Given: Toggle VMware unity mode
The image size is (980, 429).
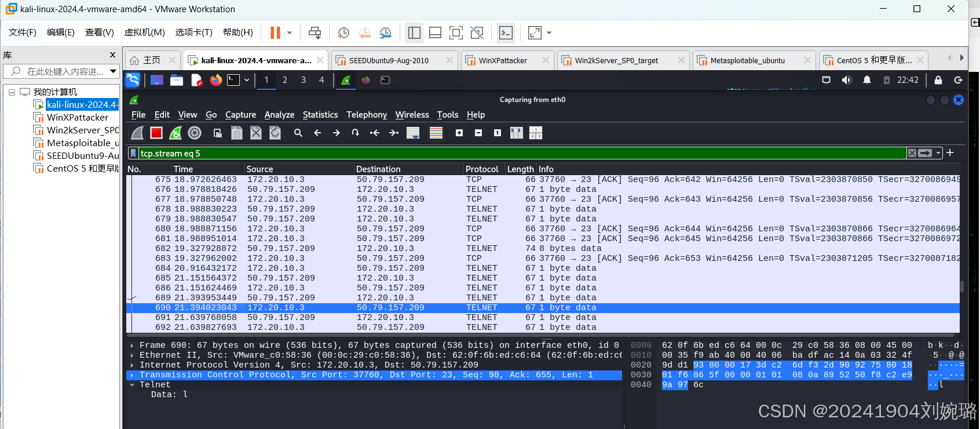Looking at the screenshot, I should [x=477, y=33].
